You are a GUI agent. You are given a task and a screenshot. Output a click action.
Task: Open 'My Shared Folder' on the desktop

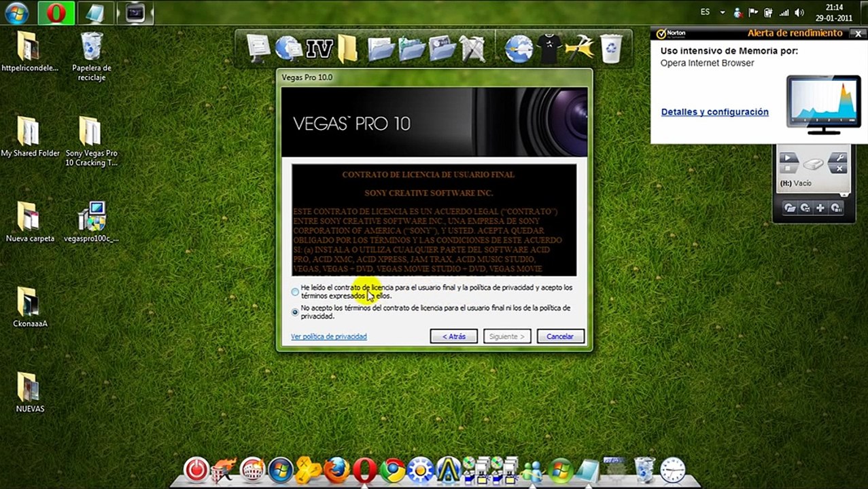click(x=29, y=137)
